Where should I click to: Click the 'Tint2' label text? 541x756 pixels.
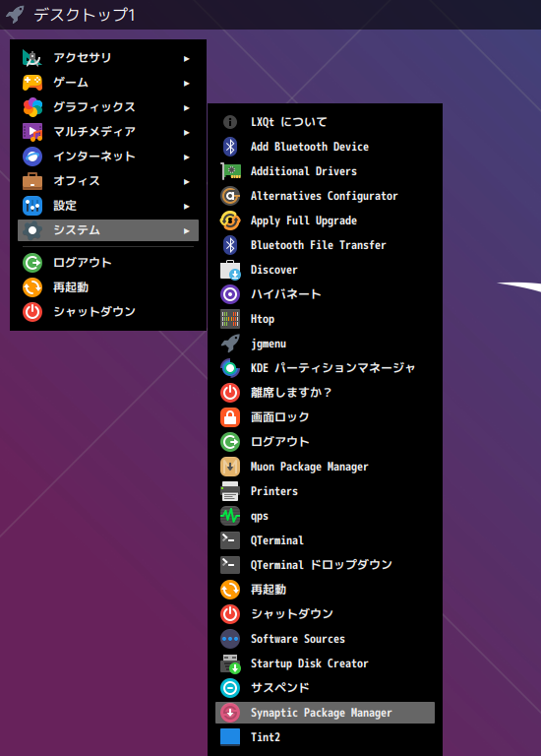266,737
